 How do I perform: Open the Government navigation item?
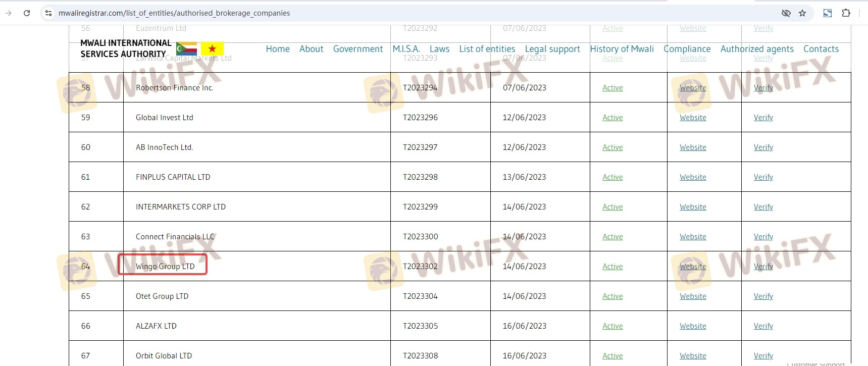coord(358,49)
